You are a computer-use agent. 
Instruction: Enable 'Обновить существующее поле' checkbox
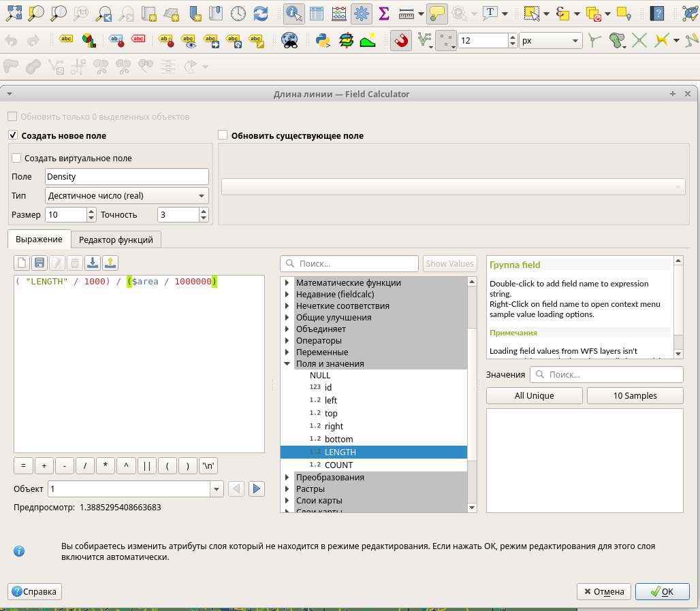(x=222, y=135)
